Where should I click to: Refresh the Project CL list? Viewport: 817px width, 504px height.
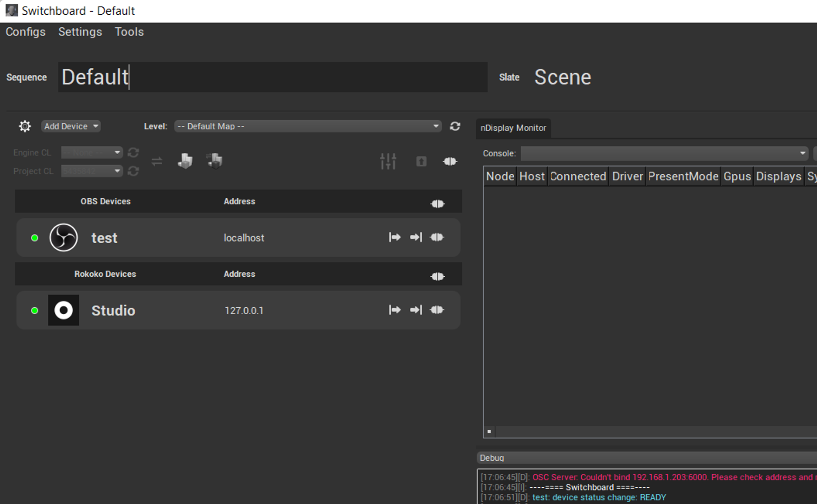click(x=133, y=171)
